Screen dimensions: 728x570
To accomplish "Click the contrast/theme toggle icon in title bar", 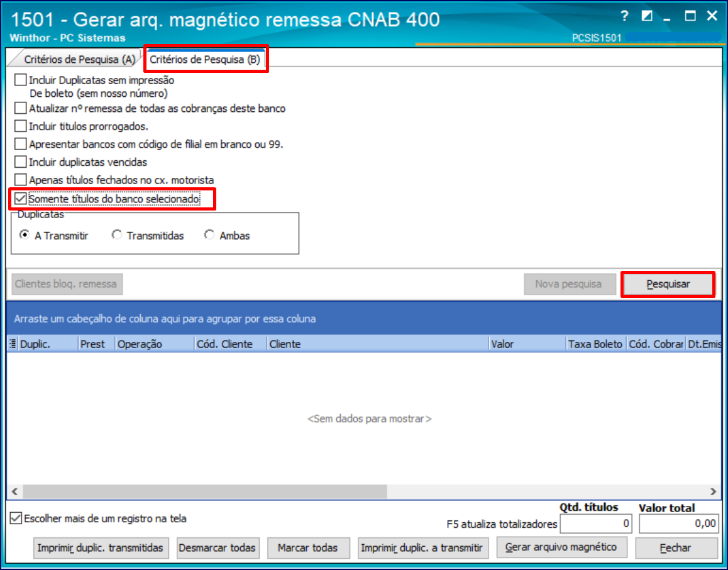I will pyautogui.click(x=647, y=16).
